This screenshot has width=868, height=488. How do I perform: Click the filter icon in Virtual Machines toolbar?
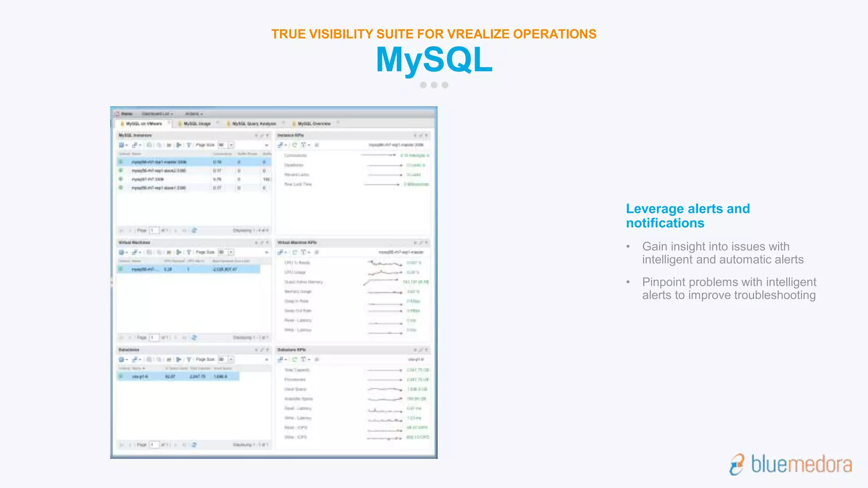pyautogui.click(x=189, y=252)
